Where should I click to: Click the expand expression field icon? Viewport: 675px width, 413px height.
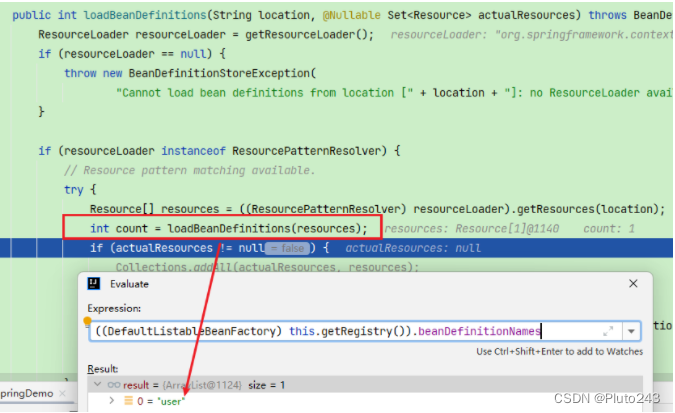click(x=608, y=331)
